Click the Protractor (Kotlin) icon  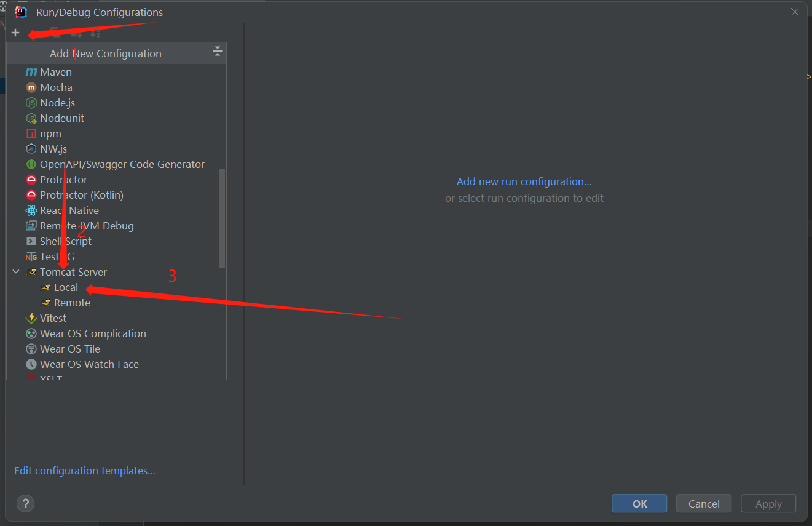pyautogui.click(x=31, y=195)
